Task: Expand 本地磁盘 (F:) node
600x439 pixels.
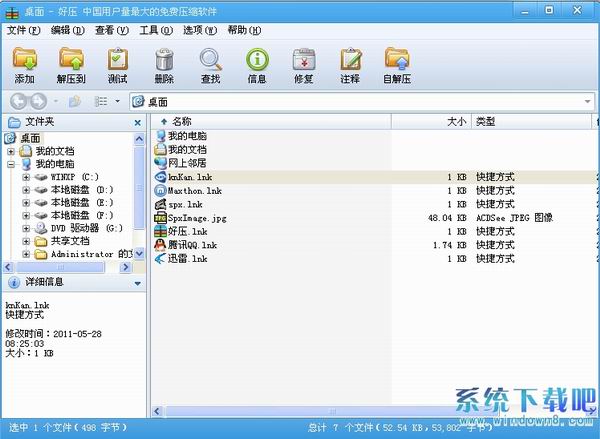Action: 26,216
